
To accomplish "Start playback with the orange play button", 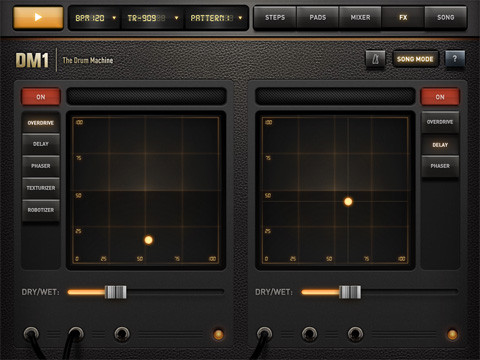I will [38, 17].
